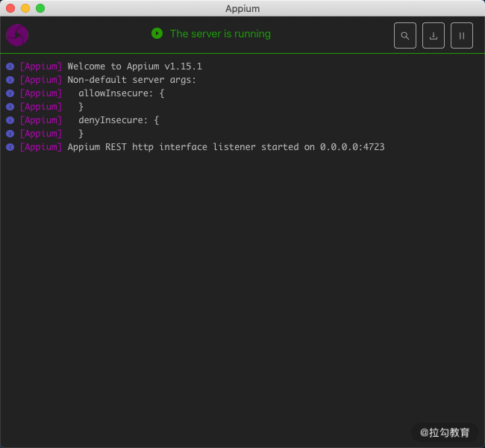Viewport: 485px width, 448px height.
Task: Click info icon beside 'Non-default server args'
Action: [10, 80]
